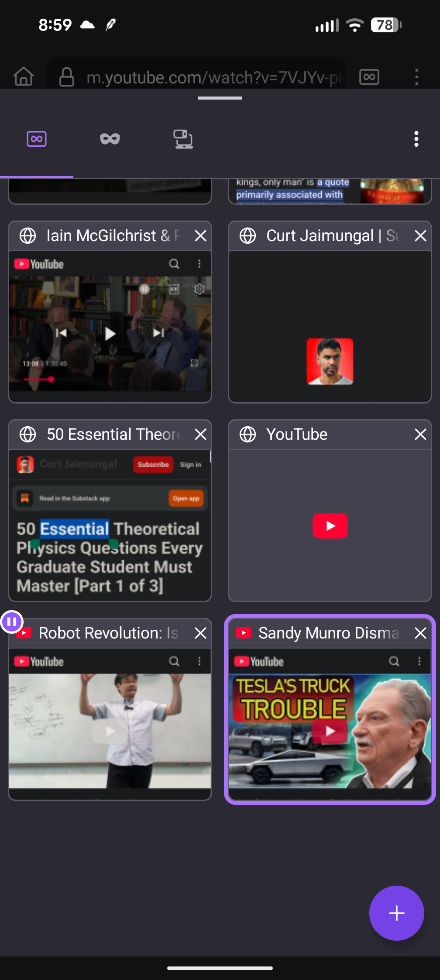The width and height of the screenshot is (440, 980).
Task: Tap the purple new tab plus button
Action: pyautogui.click(x=396, y=913)
